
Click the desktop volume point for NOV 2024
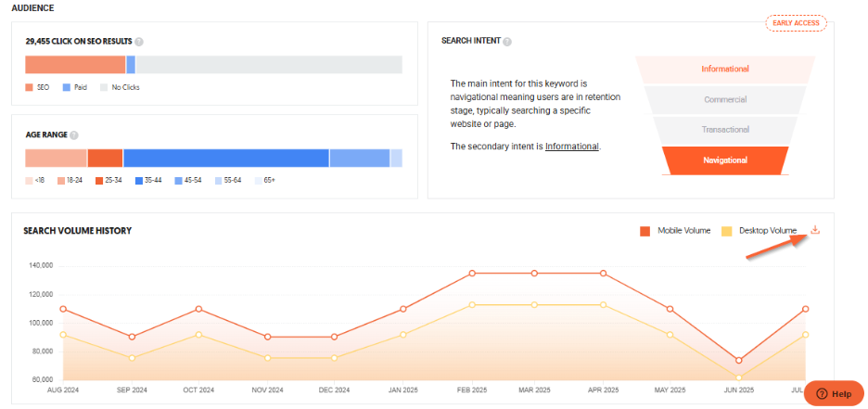(268, 358)
